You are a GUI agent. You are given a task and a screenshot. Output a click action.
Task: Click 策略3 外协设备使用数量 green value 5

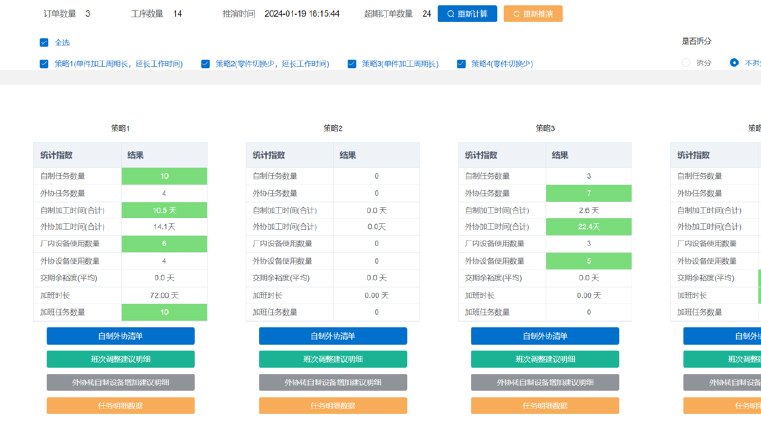[589, 261]
